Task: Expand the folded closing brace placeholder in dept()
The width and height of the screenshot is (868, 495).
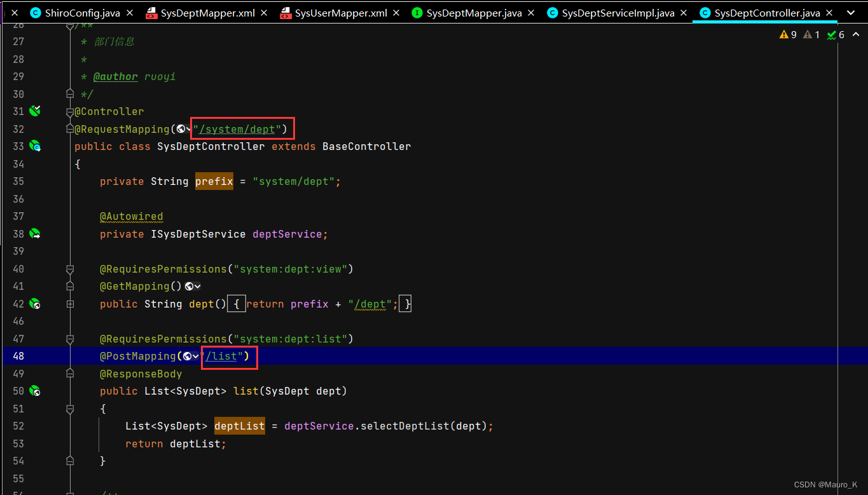Action: [406, 304]
